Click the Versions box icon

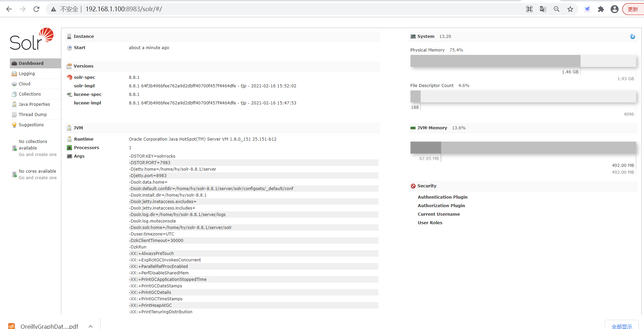pos(69,66)
